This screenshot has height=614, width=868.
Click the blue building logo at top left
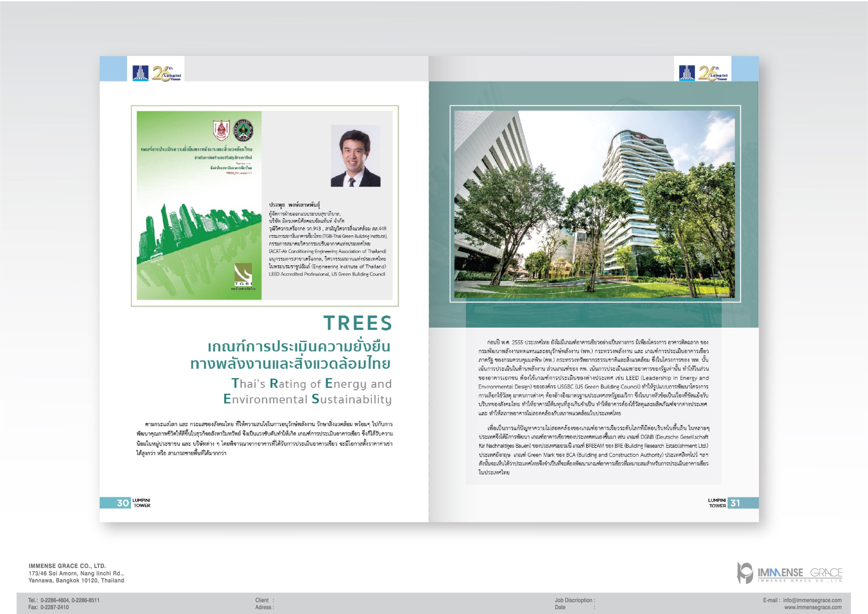[140, 73]
